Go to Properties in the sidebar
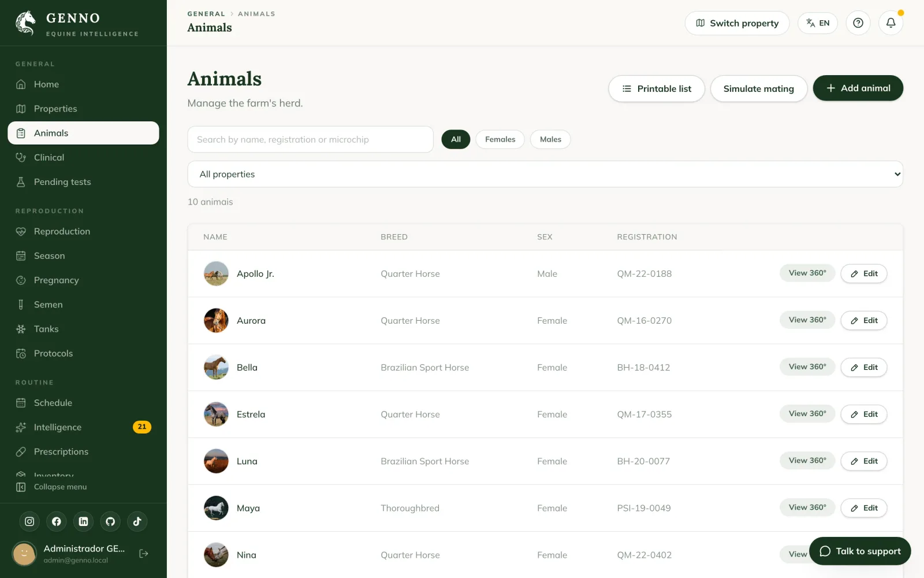The width and height of the screenshot is (924, 578). pyautogui.click(x=83, y=109)
